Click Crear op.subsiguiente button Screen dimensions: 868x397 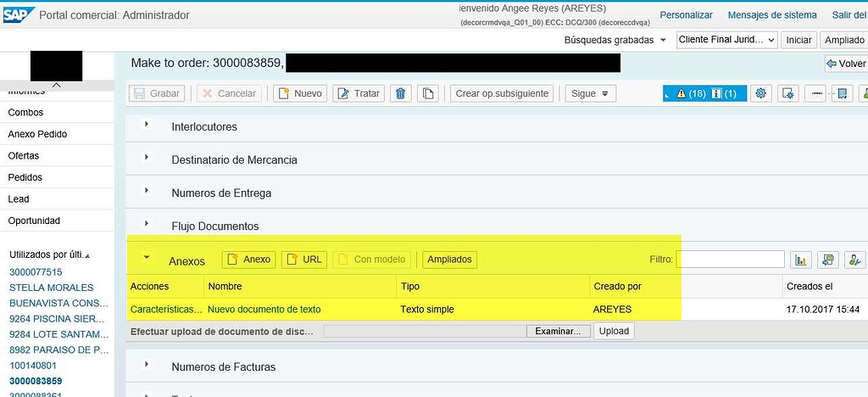502,93
